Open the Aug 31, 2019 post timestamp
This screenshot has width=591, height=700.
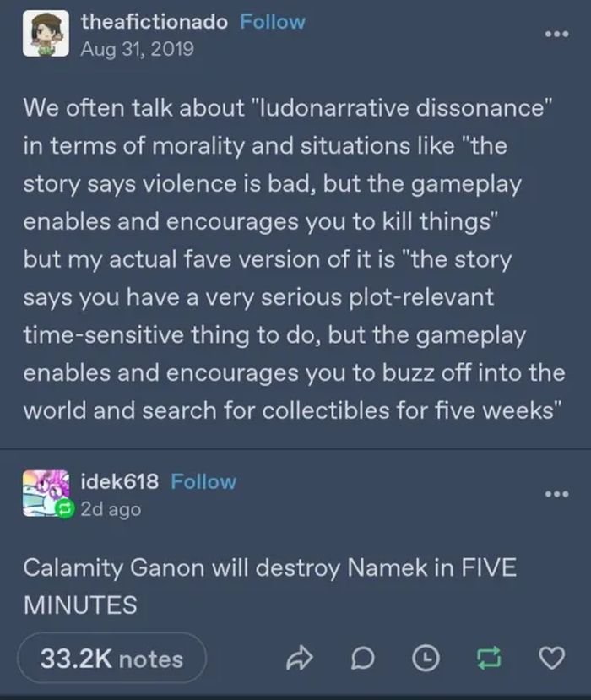pos(137,49)
